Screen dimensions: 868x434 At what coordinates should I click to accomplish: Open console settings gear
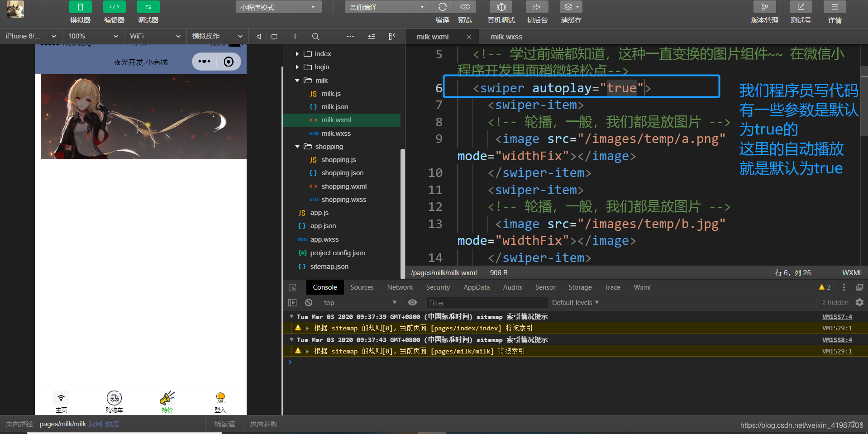tap(859, 303)
